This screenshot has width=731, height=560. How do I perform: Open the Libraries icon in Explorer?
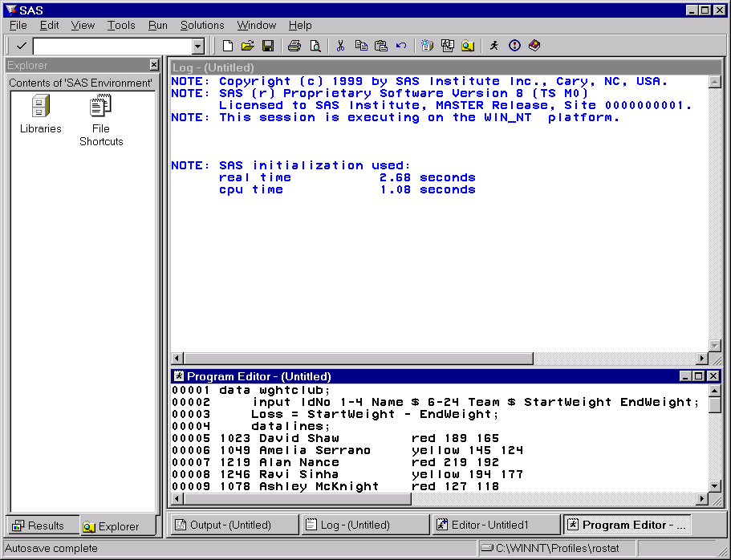(x=40, y=113)
